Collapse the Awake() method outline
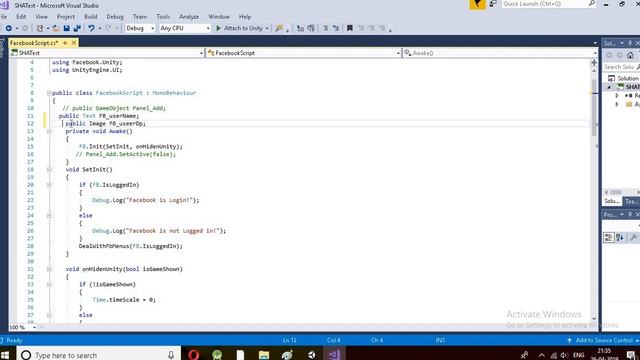This screenshot has width=640, height=360. point(49,131)
